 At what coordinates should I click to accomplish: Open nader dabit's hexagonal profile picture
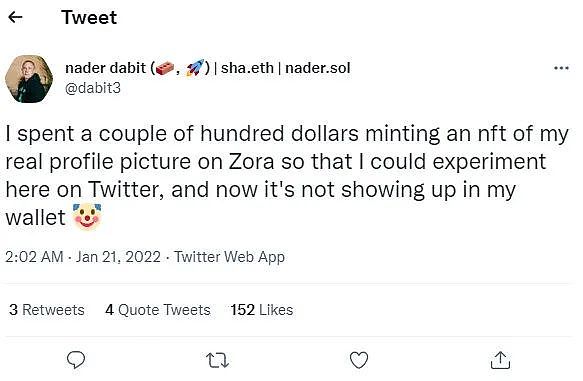29,79
